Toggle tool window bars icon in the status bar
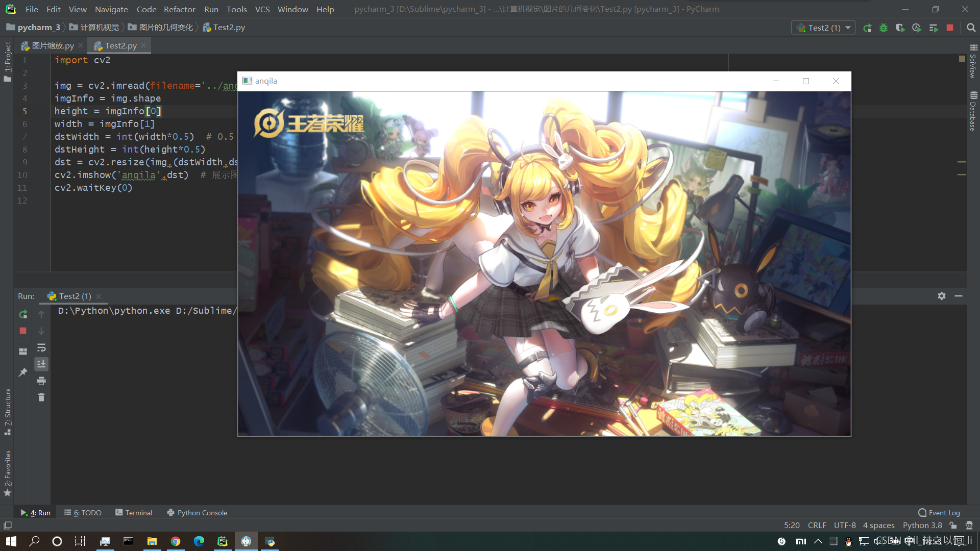The height and width of the screenshot is (551, 980). pyautogui.click(x=8, y=525)
